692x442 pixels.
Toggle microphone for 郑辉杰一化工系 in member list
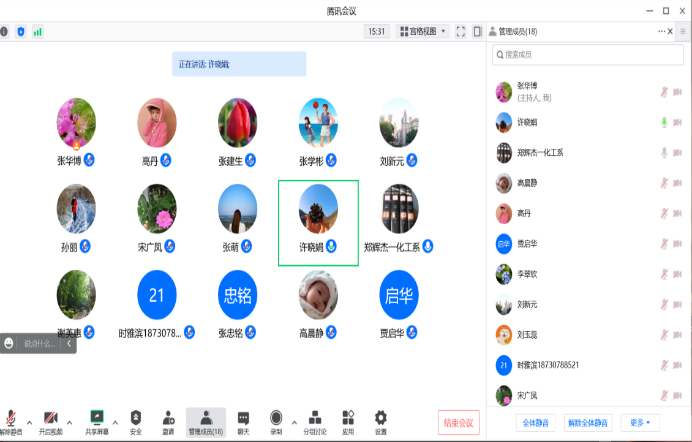662,152
